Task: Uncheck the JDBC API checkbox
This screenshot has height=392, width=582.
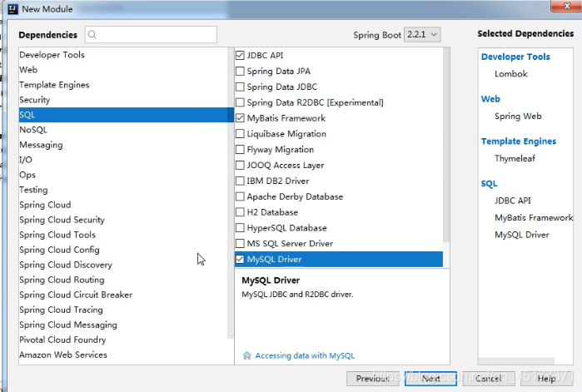Action: click(x=240, y=55)
